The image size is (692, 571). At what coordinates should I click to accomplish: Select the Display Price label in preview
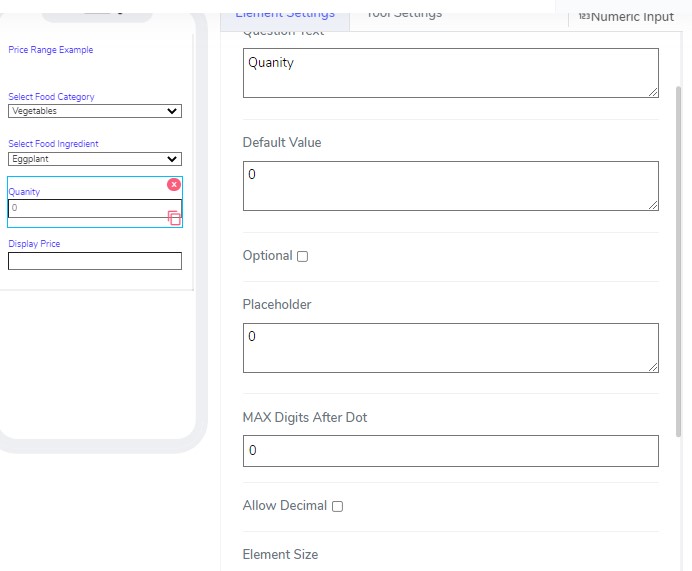[x=34, y=244]
